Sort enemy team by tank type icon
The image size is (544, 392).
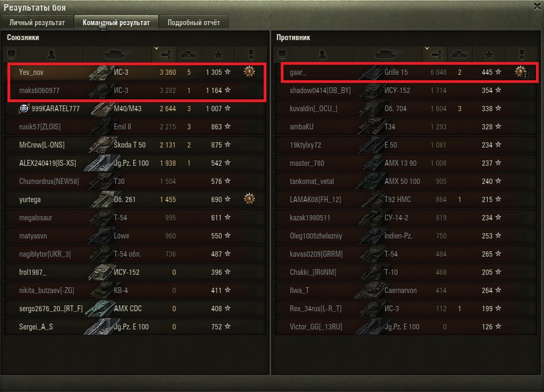tap(388, 55)
